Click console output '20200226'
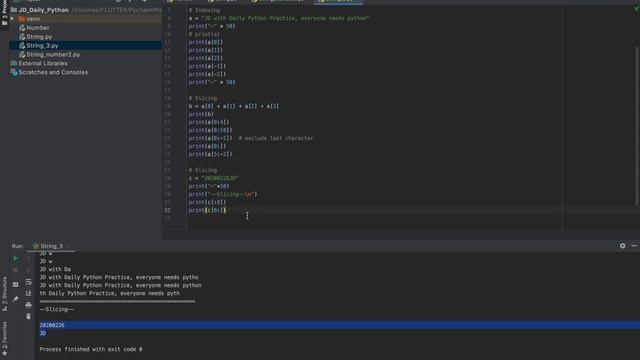Screen dimensions: 640x360 [x=52, y=325]
